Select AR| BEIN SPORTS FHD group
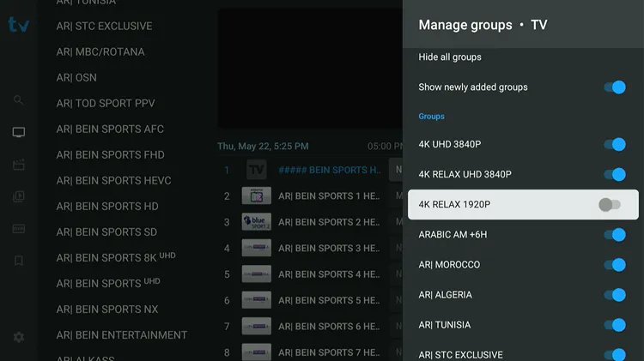Image resolution: width=644 pixels, height=361 pixels. click(111, 155)
